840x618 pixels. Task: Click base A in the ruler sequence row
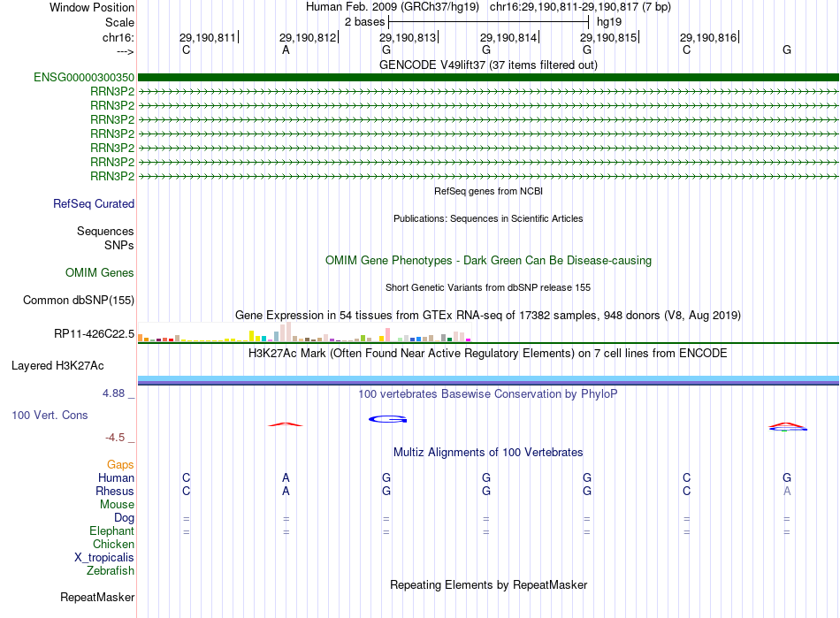(286, 50)
